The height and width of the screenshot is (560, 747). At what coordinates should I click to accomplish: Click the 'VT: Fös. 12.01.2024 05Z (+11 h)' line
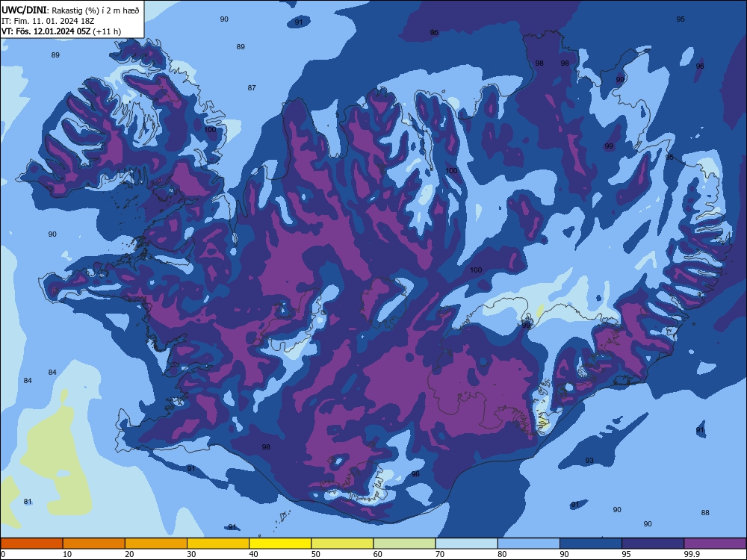point(61,31)
